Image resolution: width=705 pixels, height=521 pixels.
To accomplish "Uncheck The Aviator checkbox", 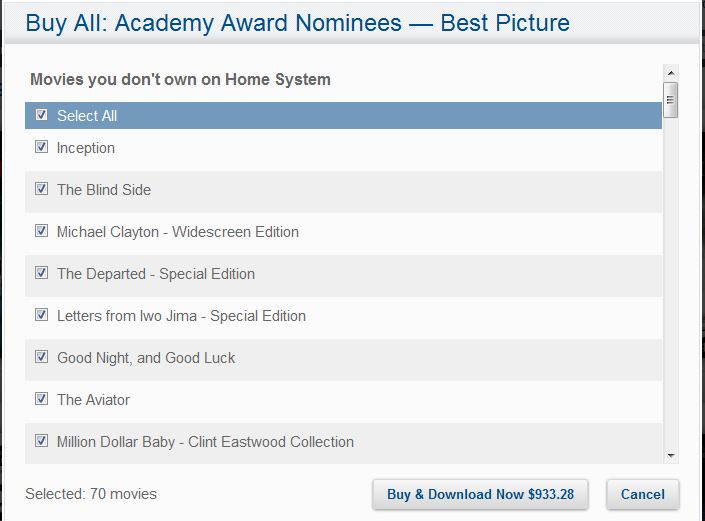I will [x=41, y=398].
